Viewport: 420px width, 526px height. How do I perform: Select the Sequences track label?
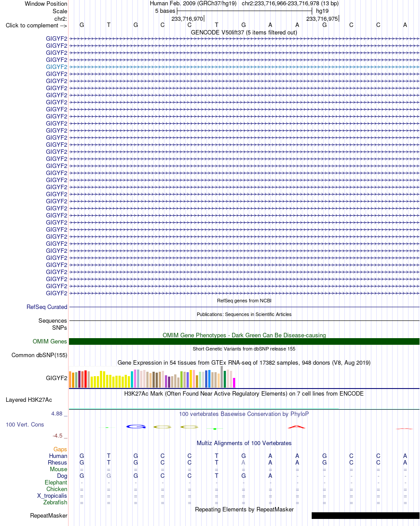[x=53, y=321]
